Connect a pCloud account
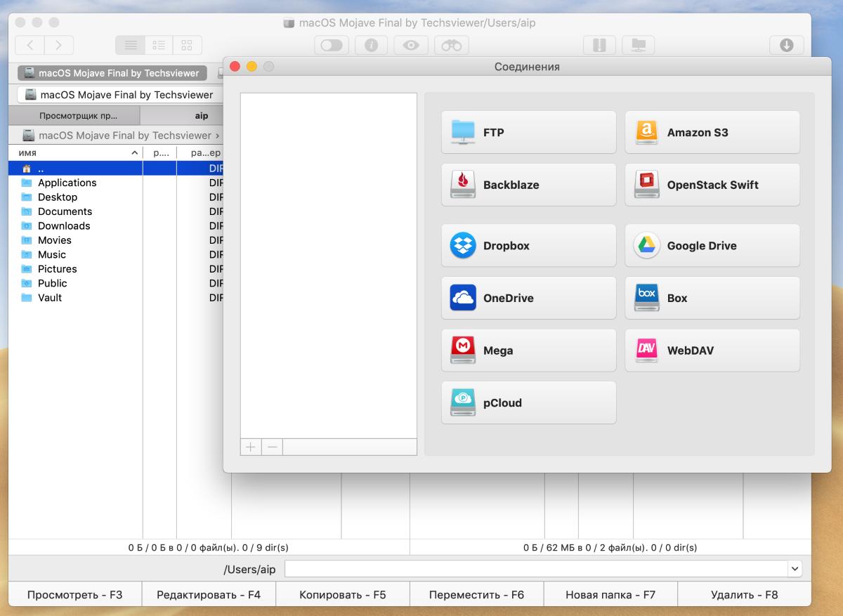 coord(528,402)
